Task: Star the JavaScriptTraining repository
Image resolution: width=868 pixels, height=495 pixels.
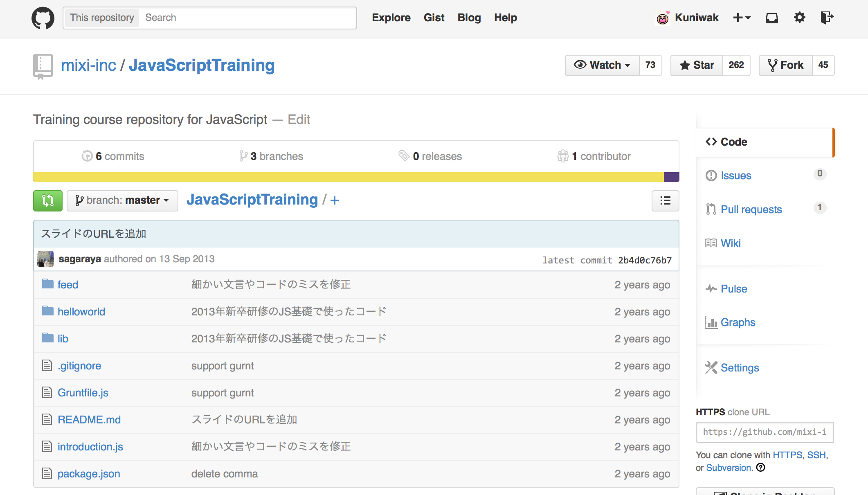Action: pyautogui.click(x=697, y=65)
